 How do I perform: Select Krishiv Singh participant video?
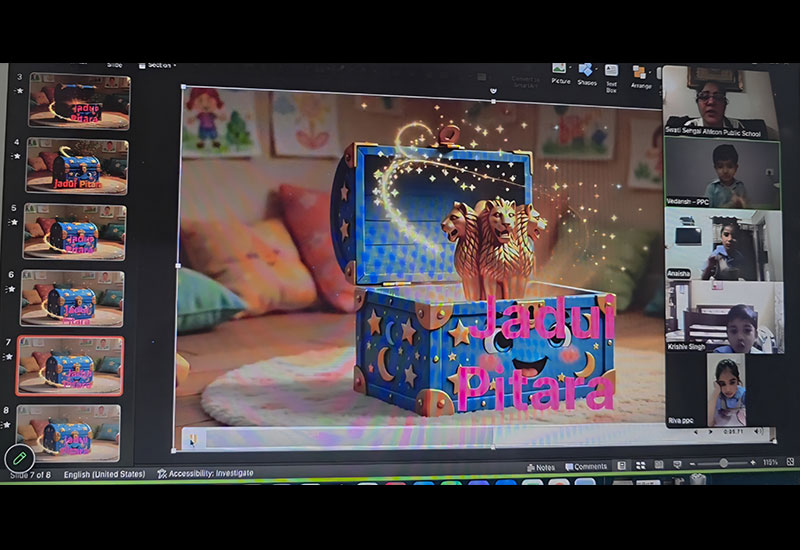pos(724,317)
